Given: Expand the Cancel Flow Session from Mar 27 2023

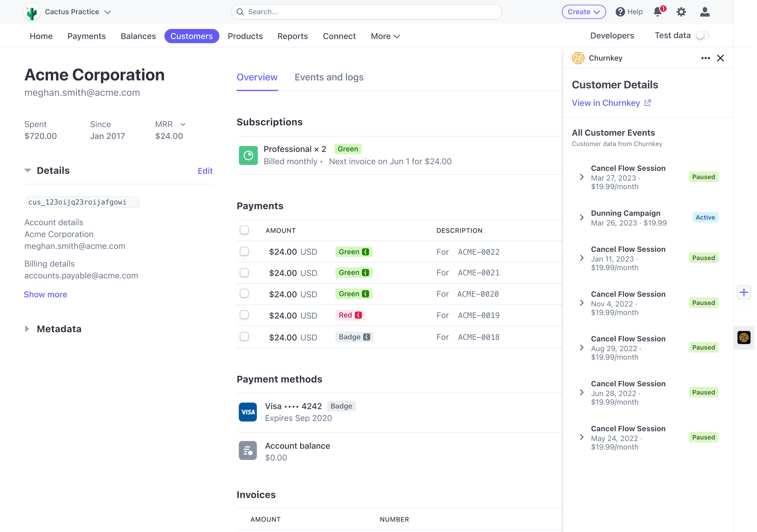Looking at the screenshot, I should click(x=581, y=177).
